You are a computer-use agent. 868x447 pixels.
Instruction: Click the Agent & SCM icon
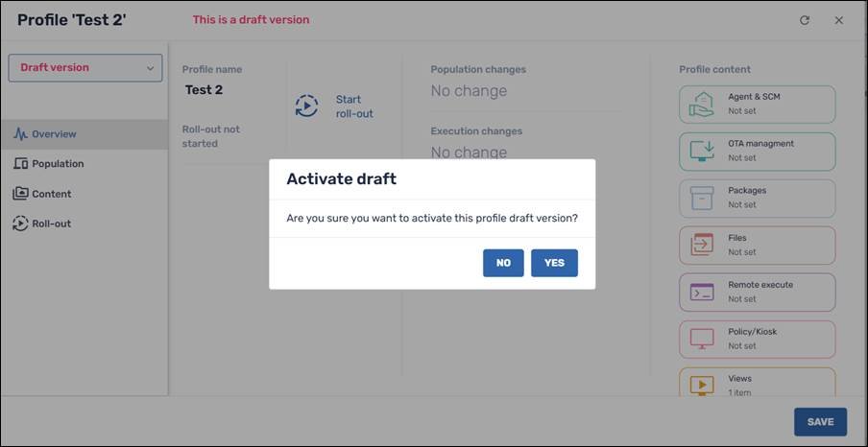click(702, 105)
